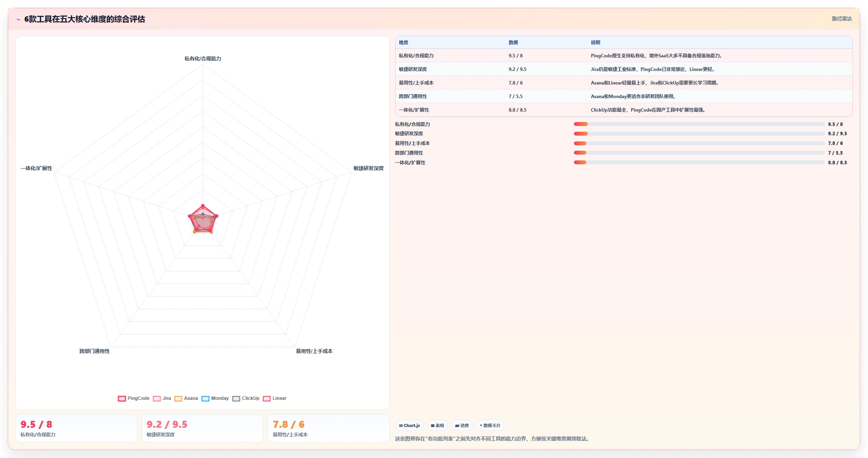
Task: Click the heading 6款工具在五大核心维度的综合评估
Action: [x=84, y=19]
